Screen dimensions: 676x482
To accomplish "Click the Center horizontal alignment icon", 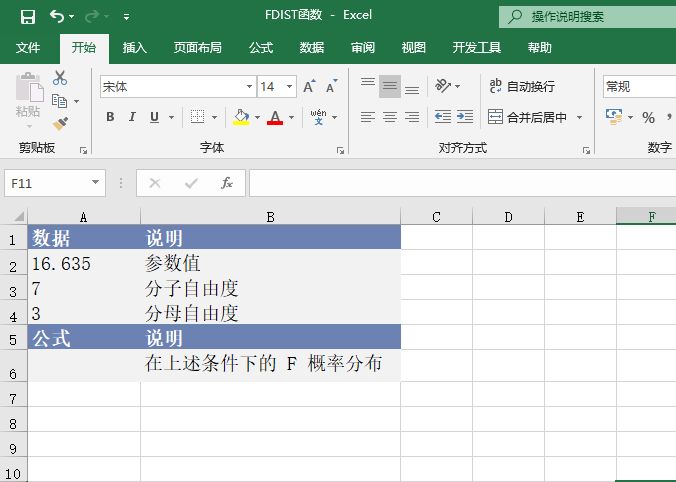I will click(390, 117).
